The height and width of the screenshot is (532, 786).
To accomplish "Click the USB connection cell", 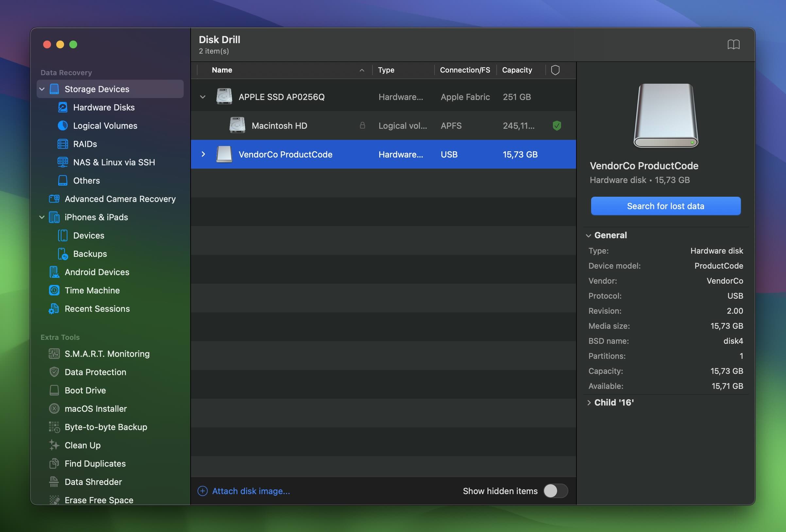I will 449,155.
